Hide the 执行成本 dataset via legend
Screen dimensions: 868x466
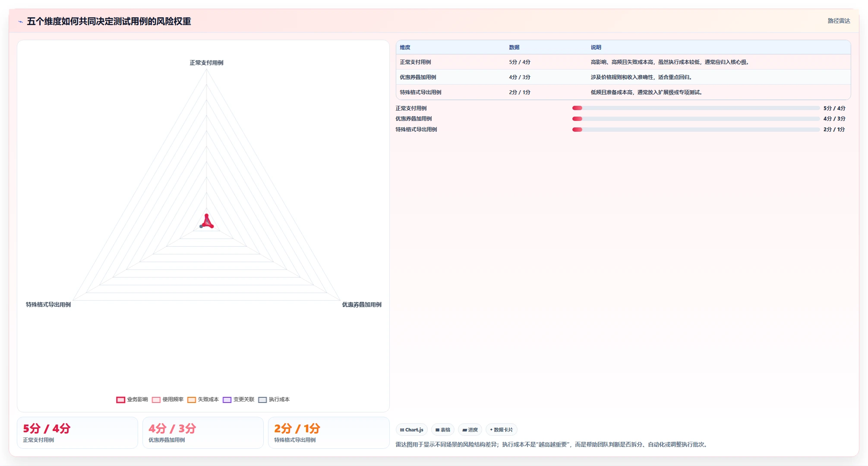click(x=274, y=399)
